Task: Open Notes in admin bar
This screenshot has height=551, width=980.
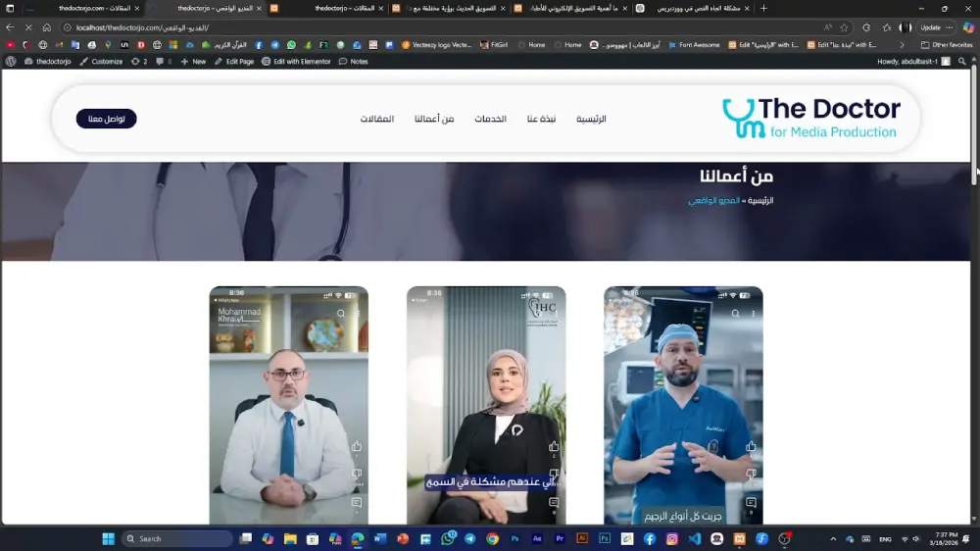Action: click(353, 62)
